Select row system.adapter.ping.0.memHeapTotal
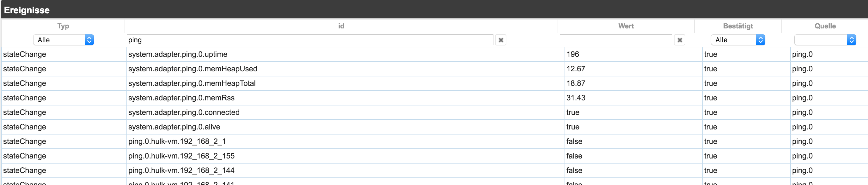Viewport: 868px width, 185px height. (x=435, y=83)
